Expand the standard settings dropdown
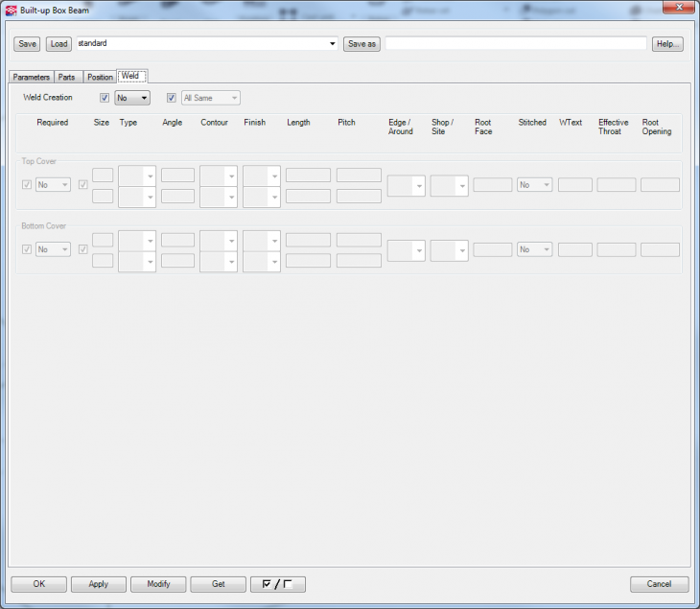 pos(333,44)
